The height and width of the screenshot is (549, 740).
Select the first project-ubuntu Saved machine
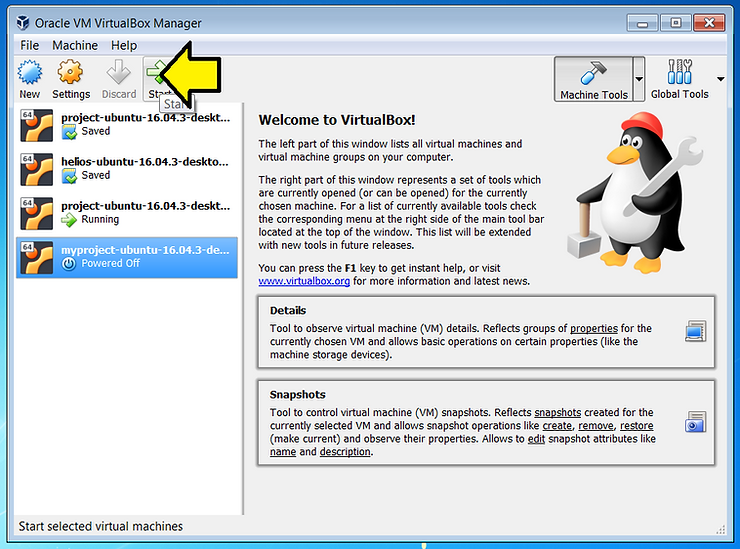coord(127,125)
